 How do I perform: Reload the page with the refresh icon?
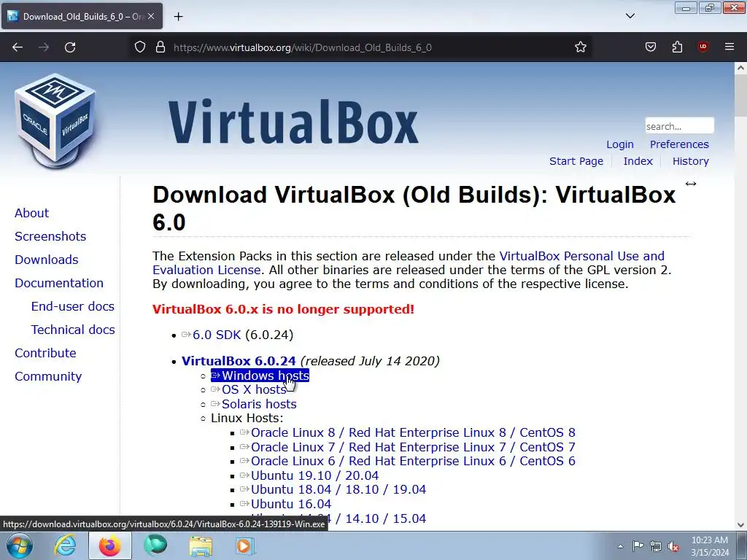[70, 47]
